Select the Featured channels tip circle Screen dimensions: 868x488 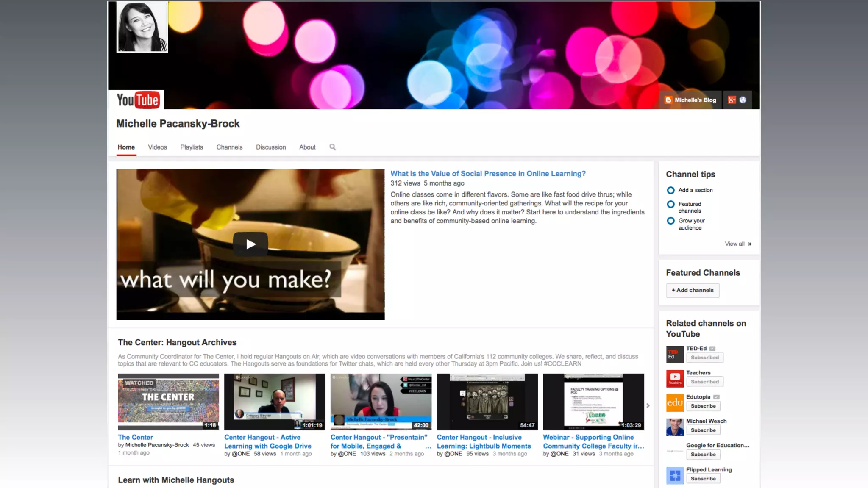[x=670, y=204]
